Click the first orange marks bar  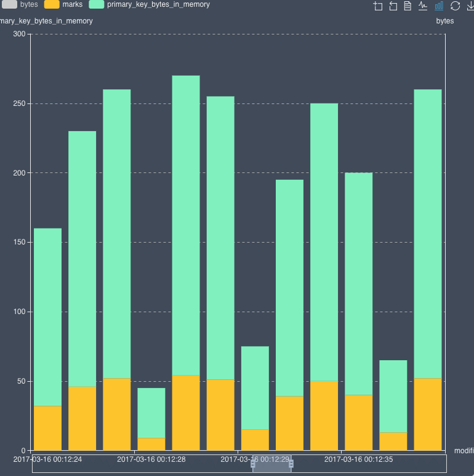click(x=47, y=428)
